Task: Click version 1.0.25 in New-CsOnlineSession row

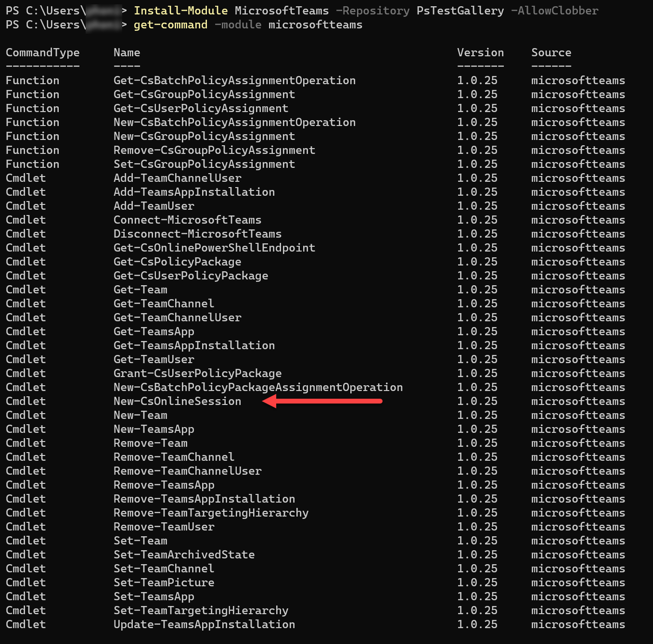Action: 477,401
